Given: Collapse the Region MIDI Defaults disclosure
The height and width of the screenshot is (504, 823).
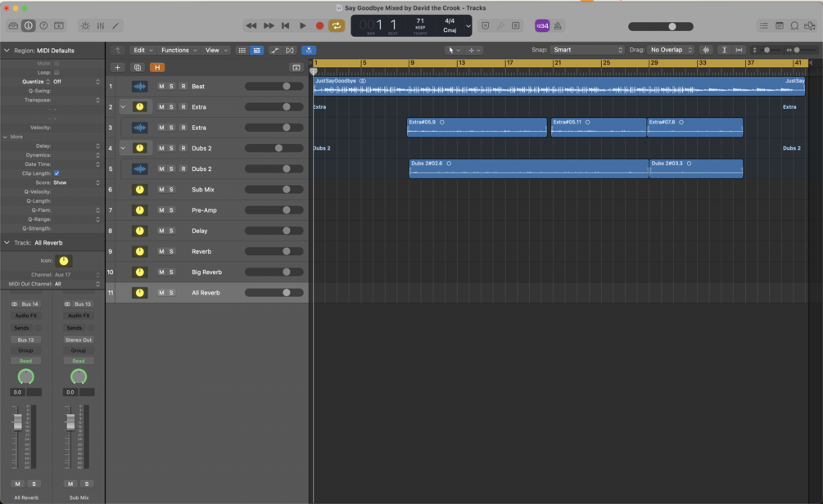Looking at the screenshot, I should pos(7,51).
